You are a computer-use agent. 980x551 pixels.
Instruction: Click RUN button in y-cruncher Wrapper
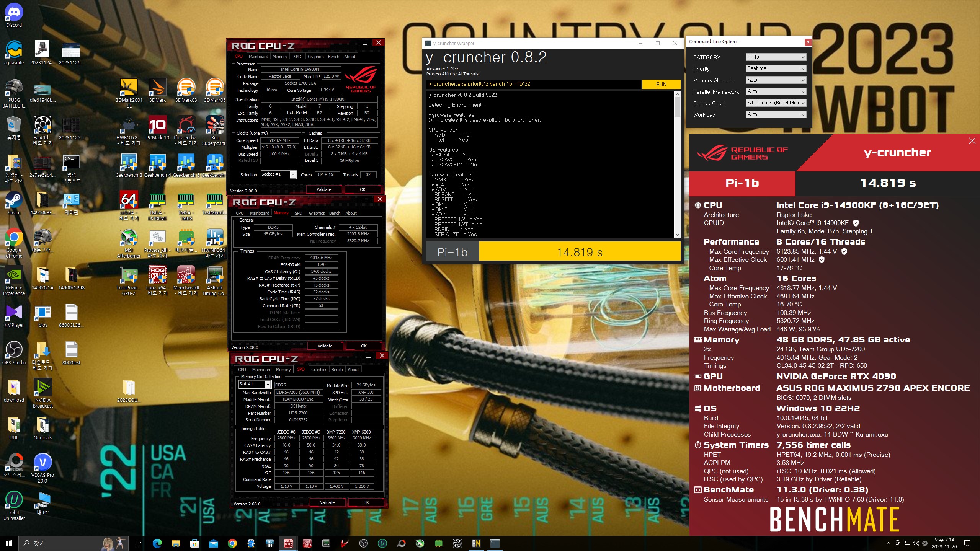point(661,84)
